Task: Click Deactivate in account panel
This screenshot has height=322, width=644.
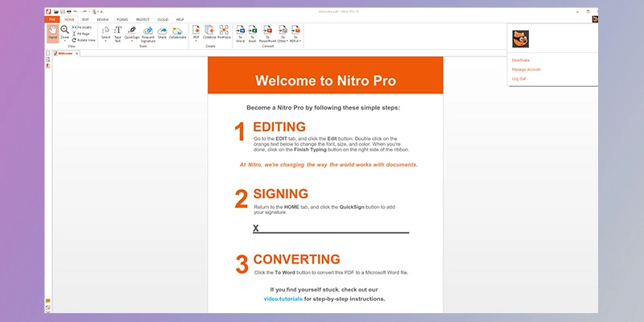Action: tap(520, 60)
